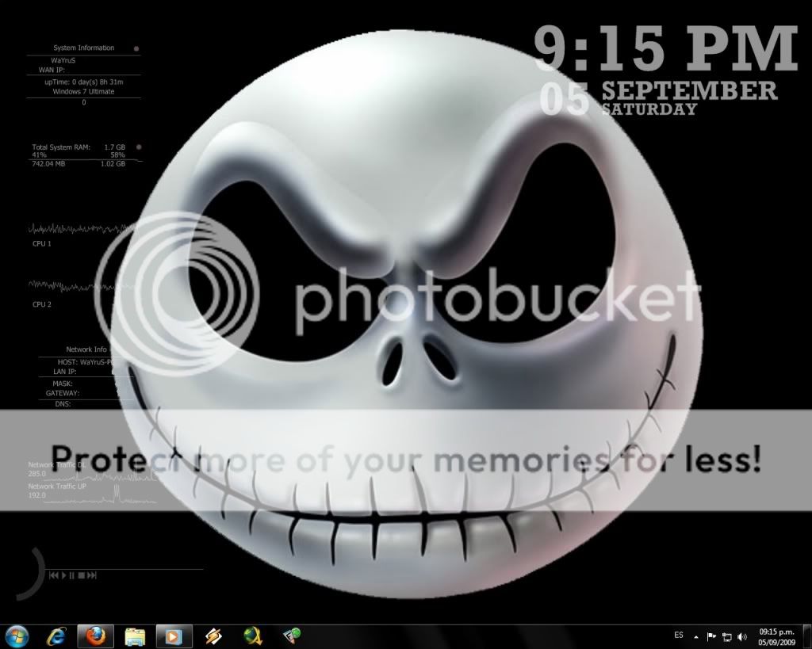
Task: Switch to the Firefox window in taskbar
Action: (x=94, y=636)
